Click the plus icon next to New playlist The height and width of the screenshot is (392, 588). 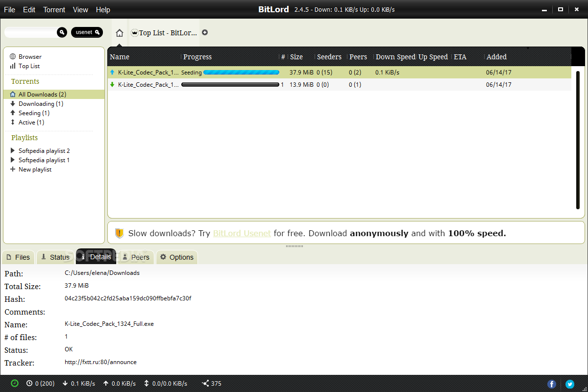pos(13,169)
